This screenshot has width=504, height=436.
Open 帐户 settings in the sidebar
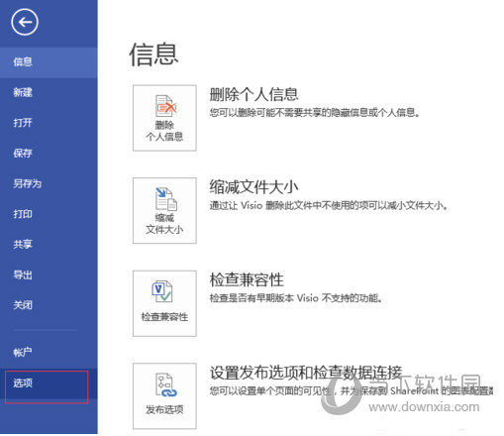coord(49,352)
